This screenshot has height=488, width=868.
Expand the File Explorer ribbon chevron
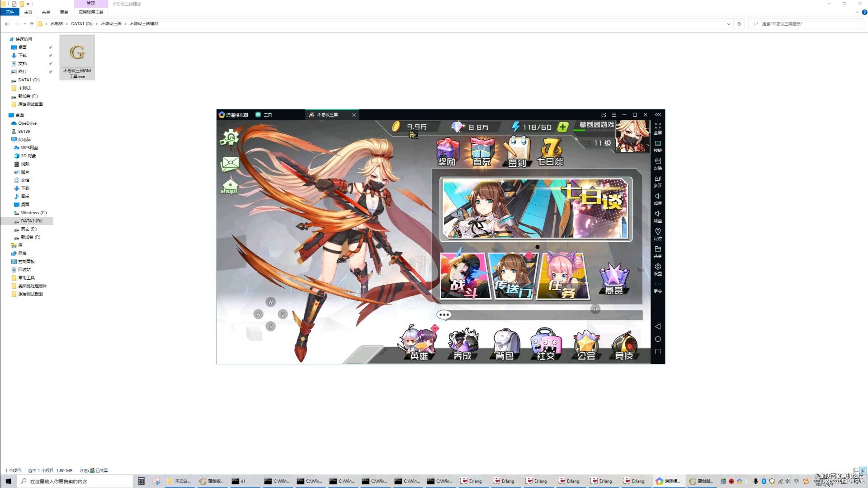(x=857, y=12)
